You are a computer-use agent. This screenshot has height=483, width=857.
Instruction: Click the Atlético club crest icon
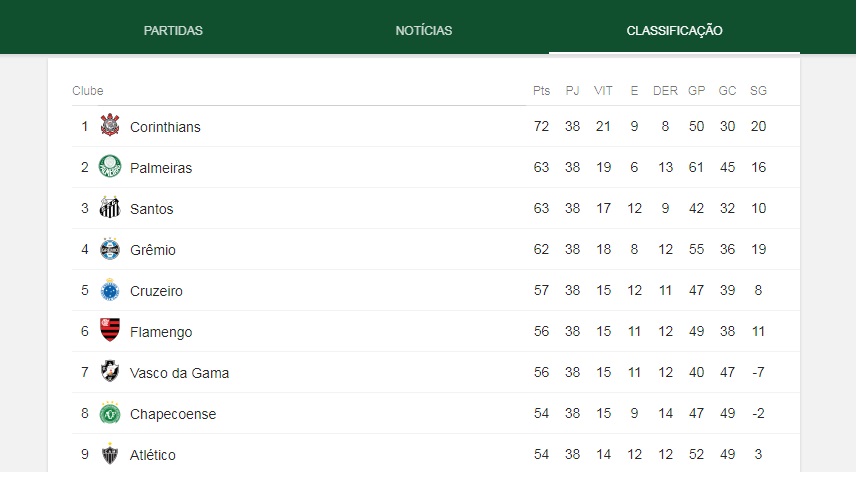(x=110, y=453)
